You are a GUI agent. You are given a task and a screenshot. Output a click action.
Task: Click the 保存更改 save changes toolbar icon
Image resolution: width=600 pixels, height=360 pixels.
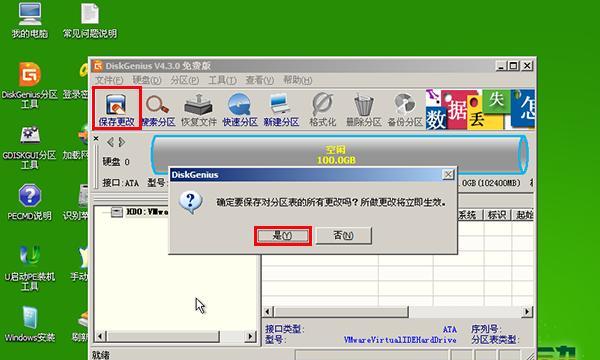[116, 109]
